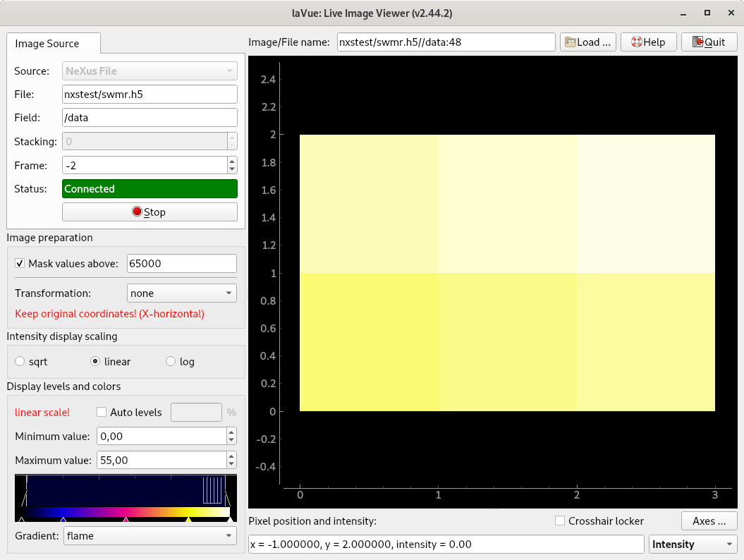744x560 pixels.
Task: Switch to the Image Source tab
Action: tap(47, 44)
